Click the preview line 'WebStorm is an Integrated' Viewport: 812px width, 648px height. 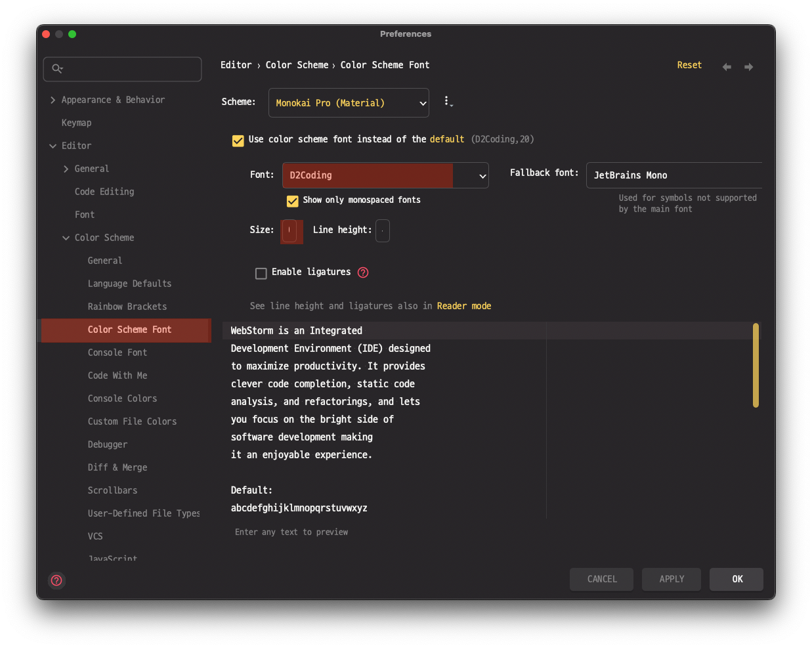pyautogui.click(x=296, y=331)
